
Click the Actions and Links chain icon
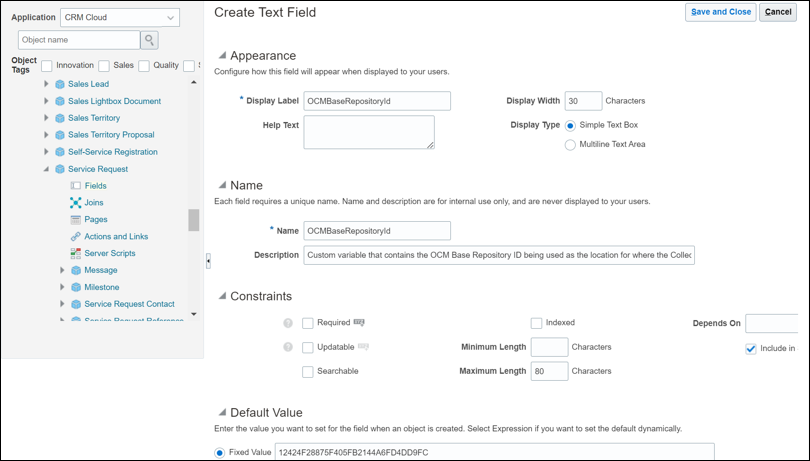click(76, 237)
